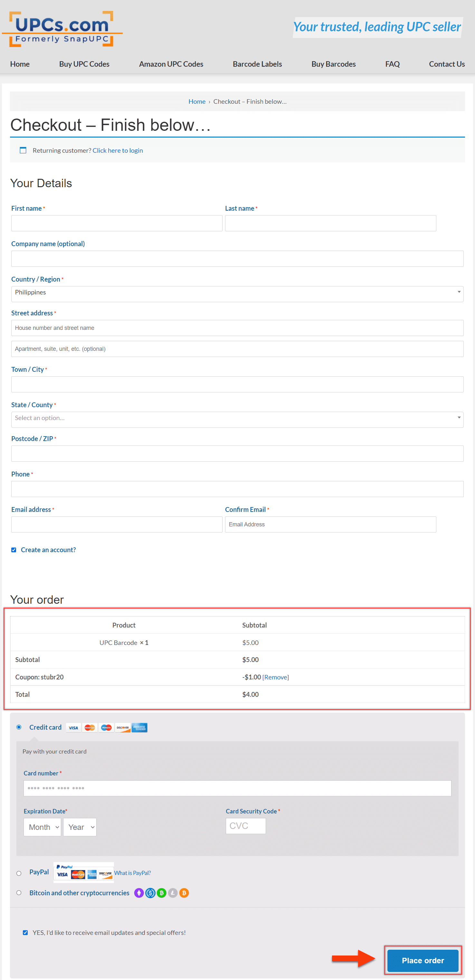Click the purple Ethereum coin icon
Image resolution: width=475 pixels, height=980 pixels.
coord(139,893)
